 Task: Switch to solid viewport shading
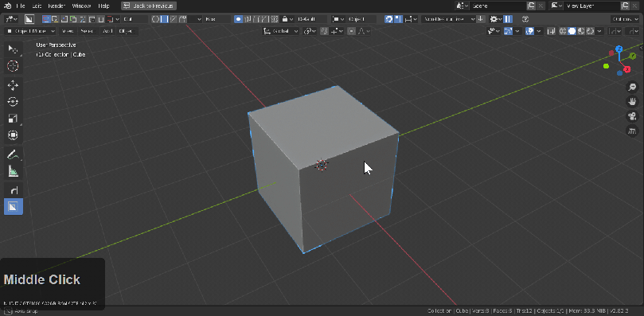pos(572,31)
